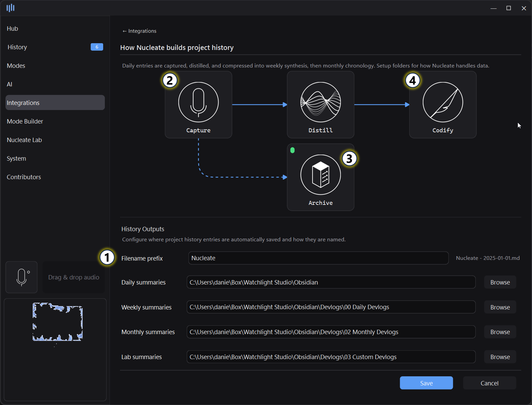Click the Archive node label text
Image resolution: width=532 pixels, height=405 pixels.
pyautogui.click(x=321, y=203)
